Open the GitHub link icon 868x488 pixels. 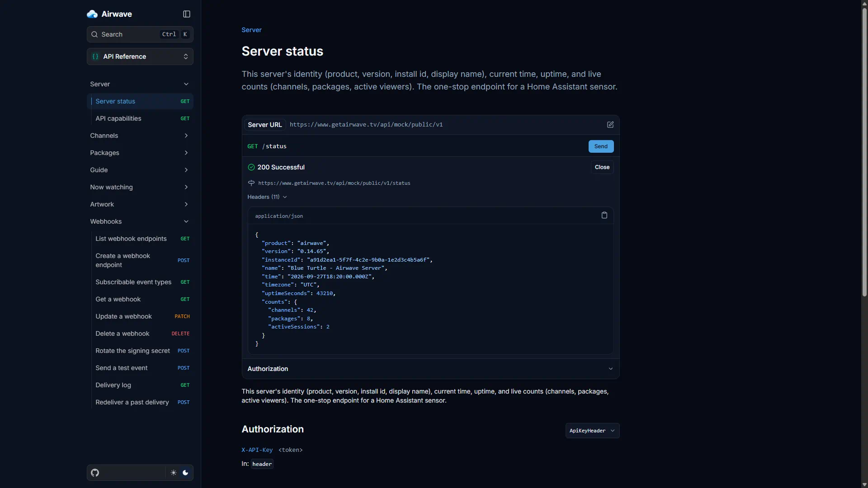(x=95, y=473)
